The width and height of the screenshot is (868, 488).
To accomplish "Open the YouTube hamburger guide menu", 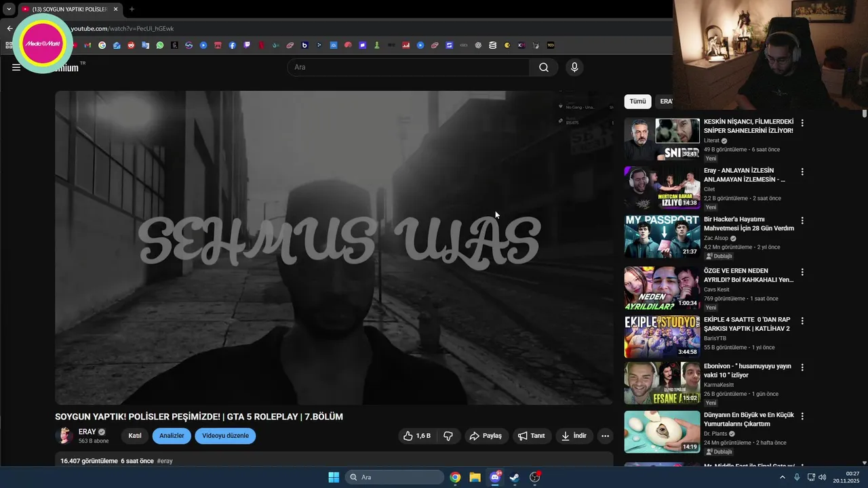I will point(16,67).
